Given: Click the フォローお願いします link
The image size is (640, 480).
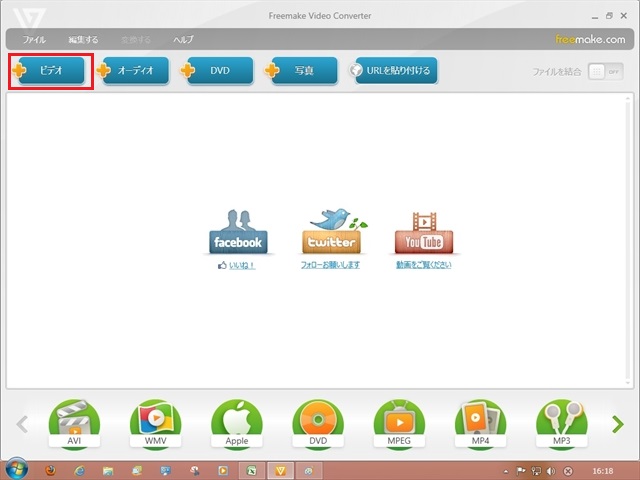Looking at the screenshot, I should pos(330,265).
